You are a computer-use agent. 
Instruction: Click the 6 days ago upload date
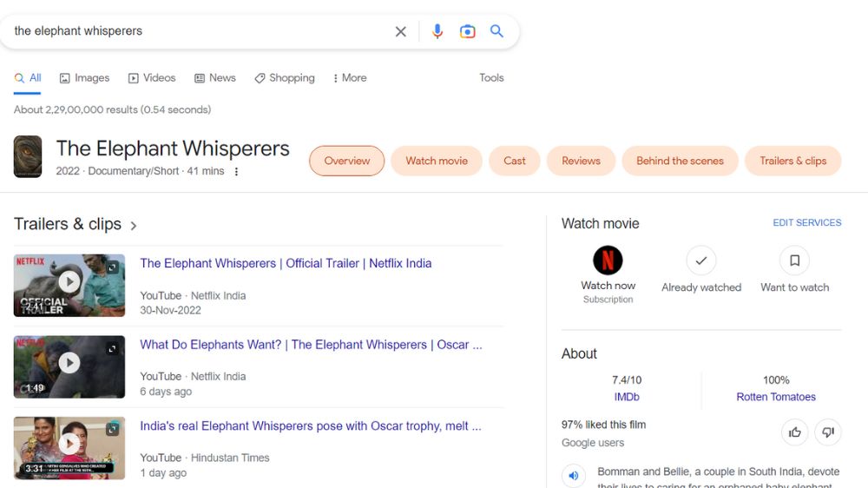coord(166,392)
